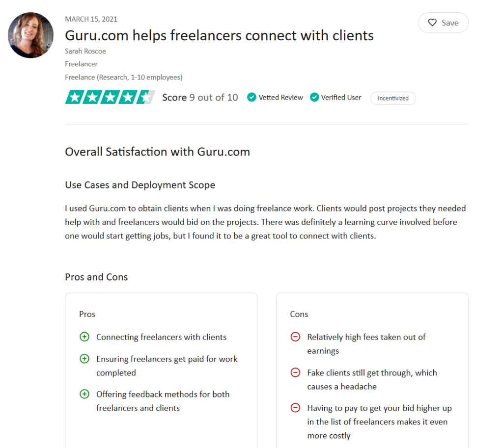Click the Save button
503x448 pixels.
tap(443, 23)
